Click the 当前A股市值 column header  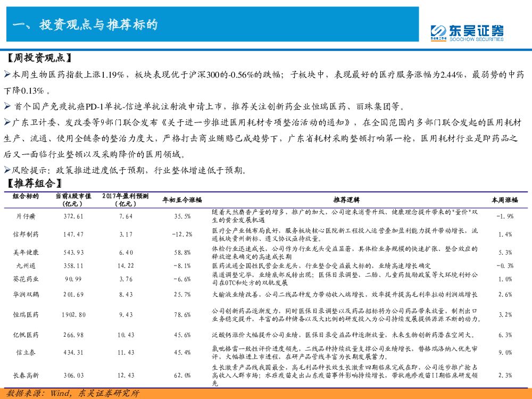pos(73,199)
